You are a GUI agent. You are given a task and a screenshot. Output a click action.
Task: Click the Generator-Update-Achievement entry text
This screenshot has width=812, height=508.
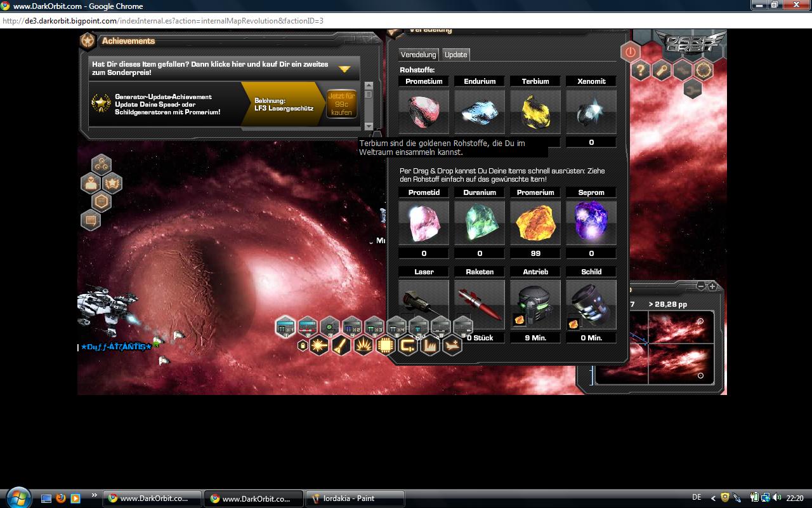[167, 104]
